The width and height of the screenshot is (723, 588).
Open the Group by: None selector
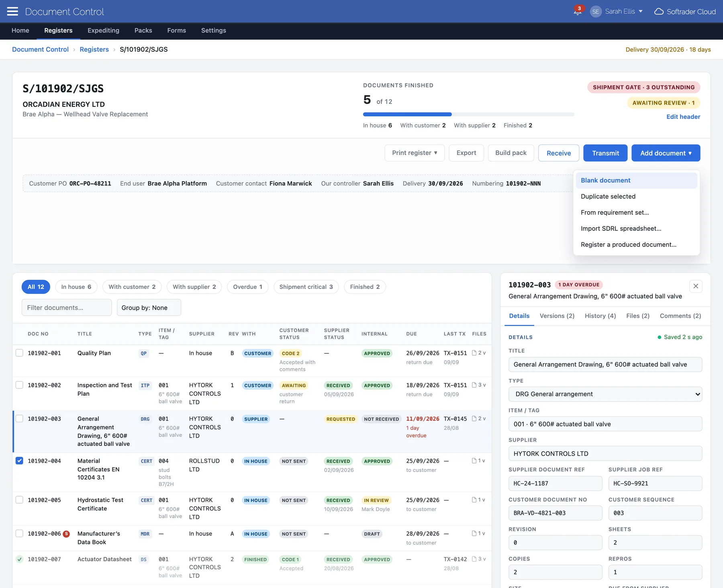149,307
